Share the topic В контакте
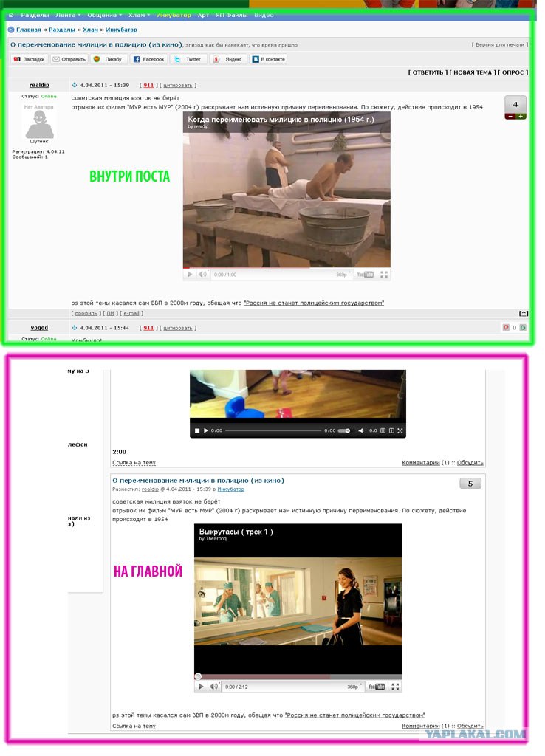This screenshot has width=545, height=756. (x=268, y=59)
